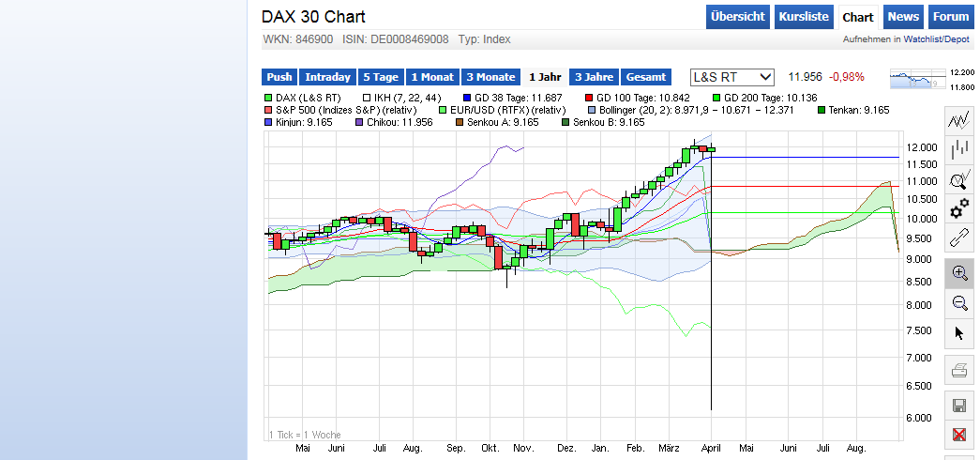Toggle Chikou legend color box
This screenshot has height=460, width=980.
359,122
